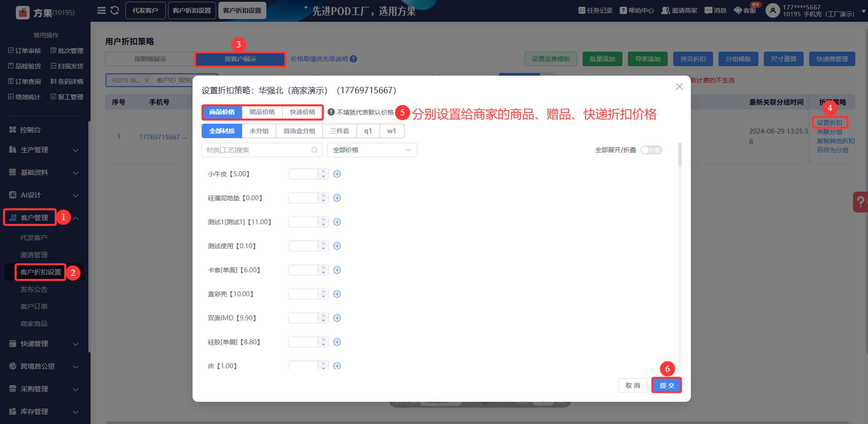Click the 设置折扣 link
Image resolution: width=868 pixels, height=424 pixels.
pos(829,123)
